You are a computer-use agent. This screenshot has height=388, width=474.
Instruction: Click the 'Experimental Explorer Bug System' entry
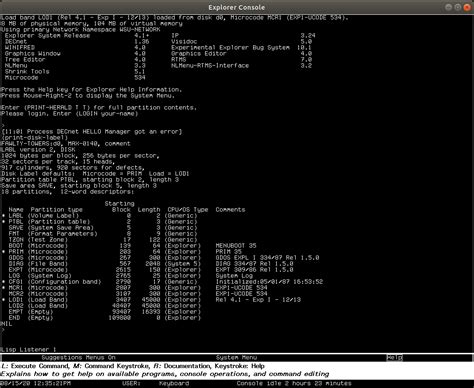pos(242,47)
